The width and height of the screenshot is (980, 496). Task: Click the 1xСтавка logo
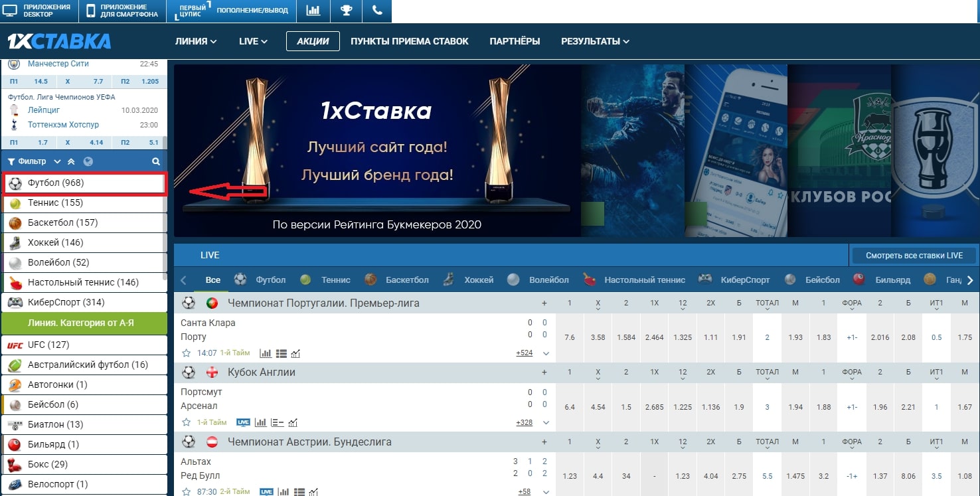click(x=59, y=41)
